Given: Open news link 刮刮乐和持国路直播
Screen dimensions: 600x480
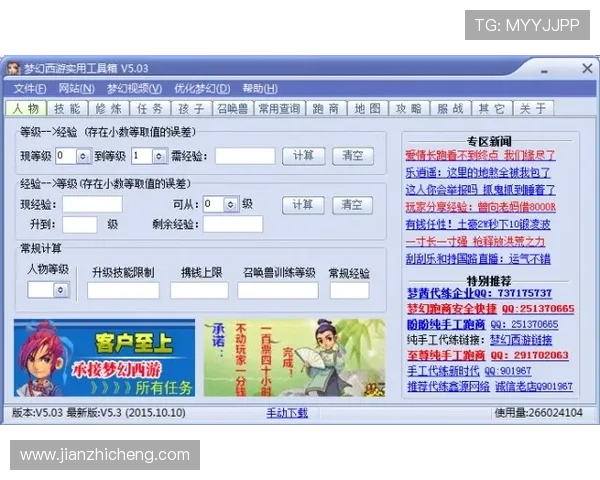Looking at the screenshot, I should click(x=478, y=260).
